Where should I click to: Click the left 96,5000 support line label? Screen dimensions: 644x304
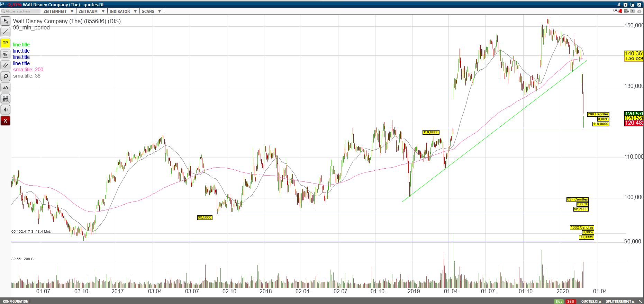coord(205,217)
